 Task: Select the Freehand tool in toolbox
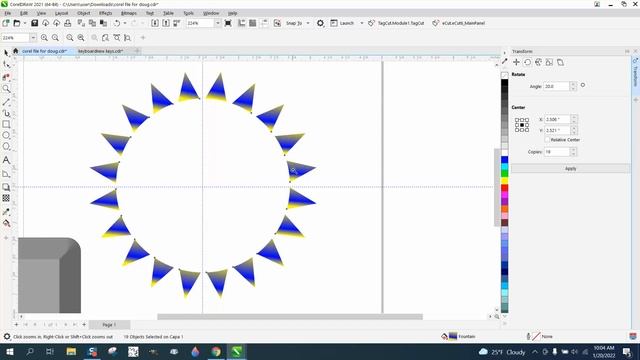6,102
